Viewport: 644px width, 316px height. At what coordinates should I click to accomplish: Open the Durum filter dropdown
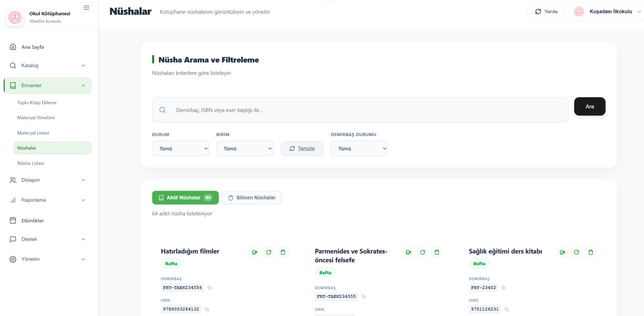(x=181, y=148)
